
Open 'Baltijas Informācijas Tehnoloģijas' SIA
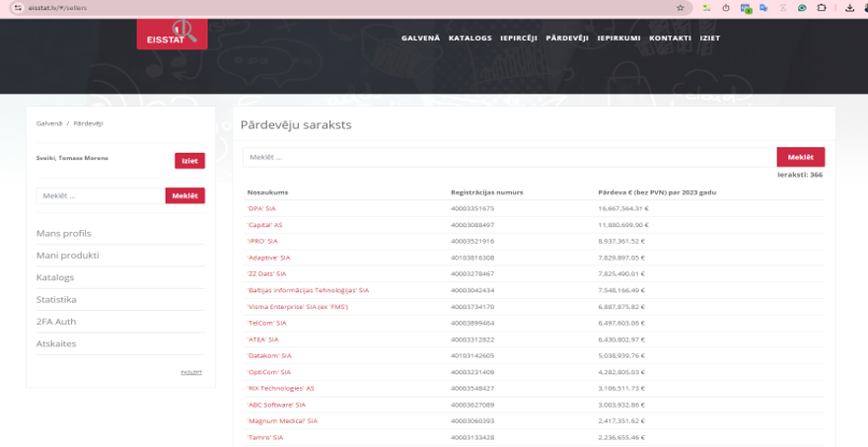(308, 290)
